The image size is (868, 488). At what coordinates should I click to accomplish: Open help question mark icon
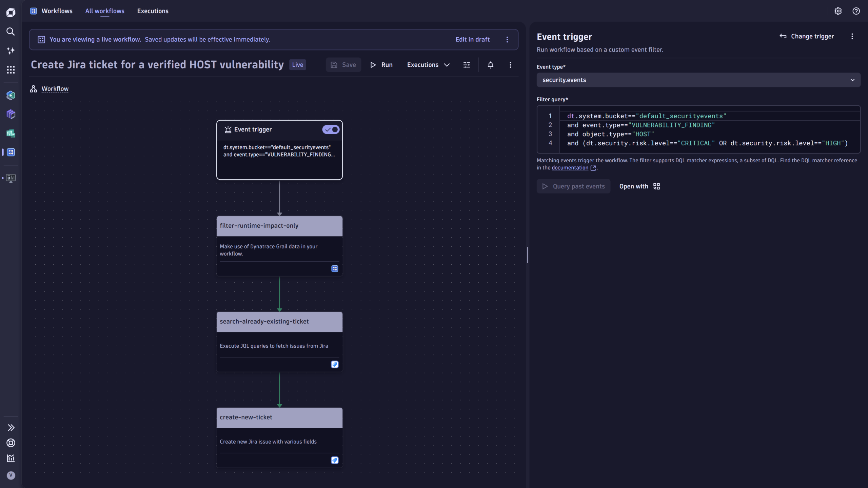856,11
